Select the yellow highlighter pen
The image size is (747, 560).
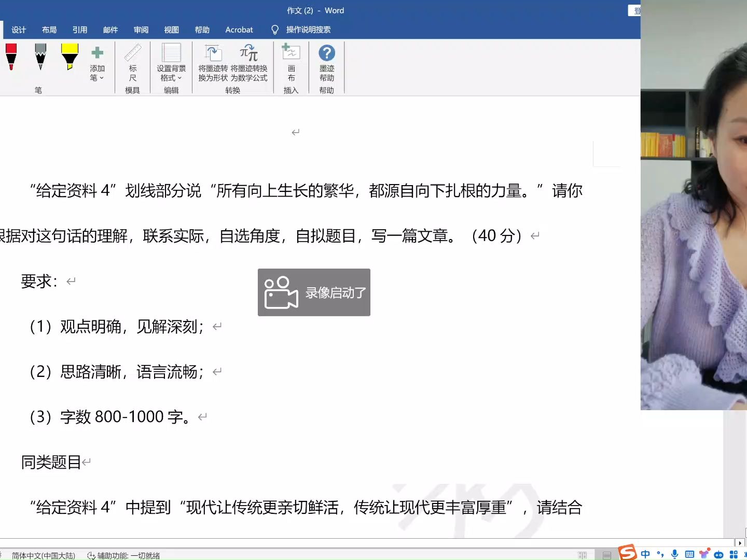click(x=70, y=57)
